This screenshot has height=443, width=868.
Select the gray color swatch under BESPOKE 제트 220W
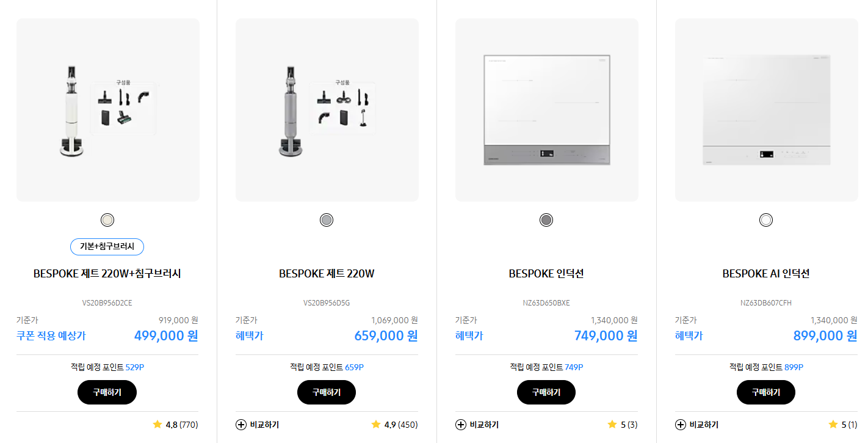[x=327, y=219]
